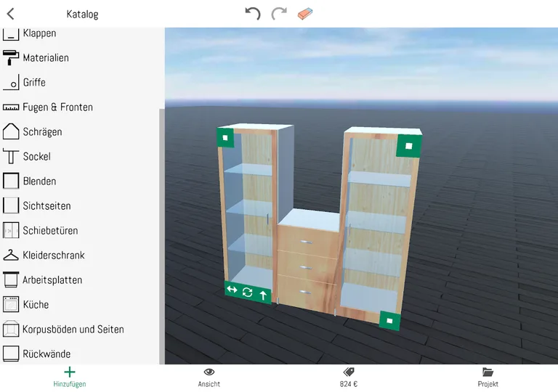The image size is (558, 392).
Task: Select Klappen in the catalog
Action: pyautogui.click(x=39, y=33)
